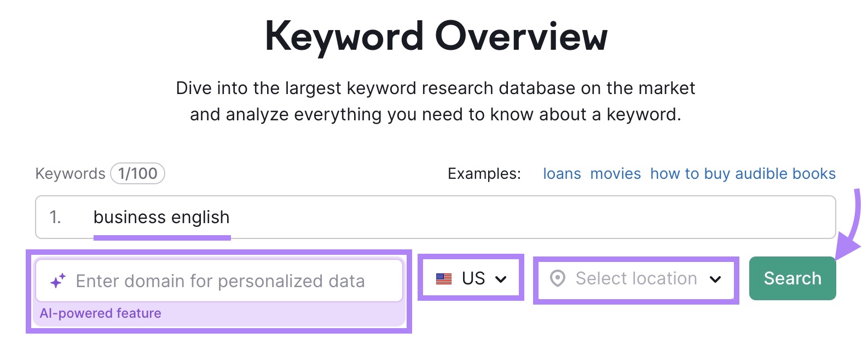Screen dimensions: 868x350
Task: Click the Enter domain for personalized data field
Action: [x=219, y=280]
